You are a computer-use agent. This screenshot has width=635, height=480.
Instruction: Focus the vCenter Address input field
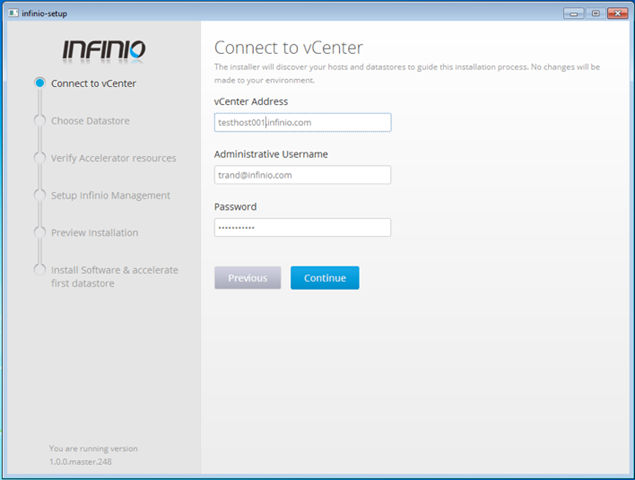[302, 122]
